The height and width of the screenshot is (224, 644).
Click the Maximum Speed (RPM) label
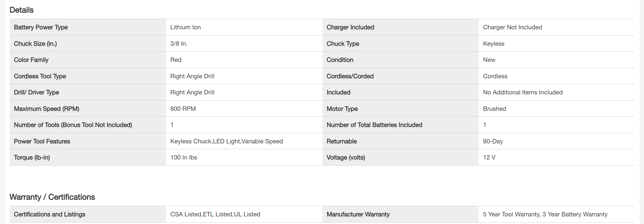(46, 109)
